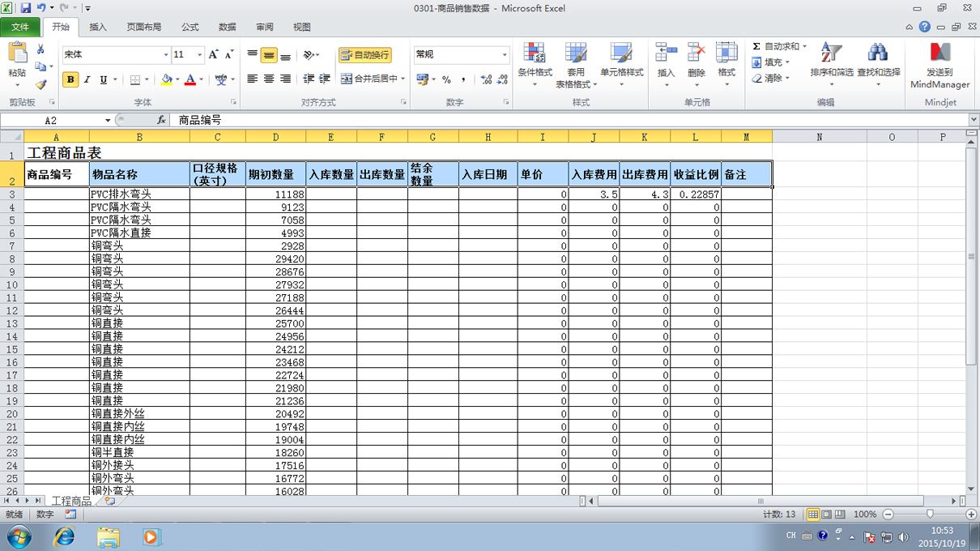980x551 pixels.
Task: Switch to the Page Layout (页面布局) tab
Action: 143,27
